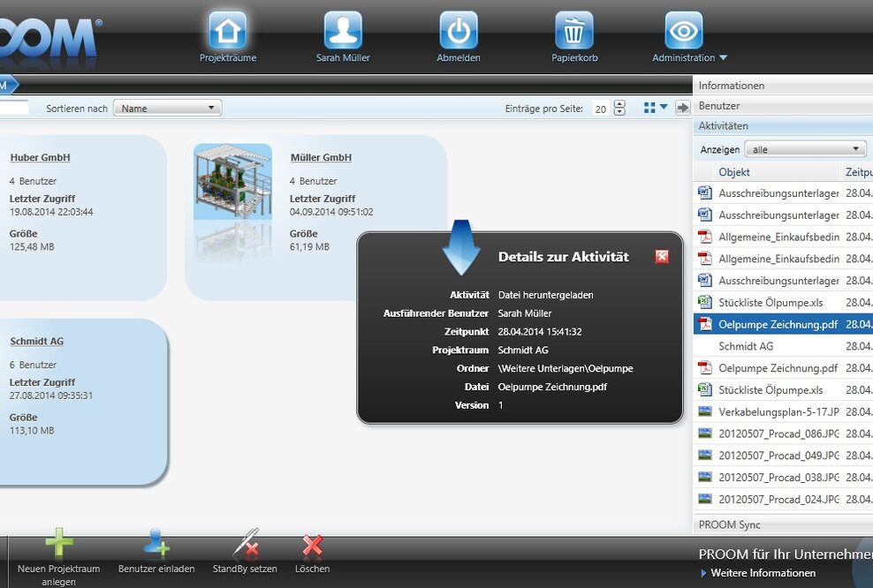The height and width of the screenshot is (588, 873).
Task: Open the Sarah Müller profile icon
Action: click(343, 29)
